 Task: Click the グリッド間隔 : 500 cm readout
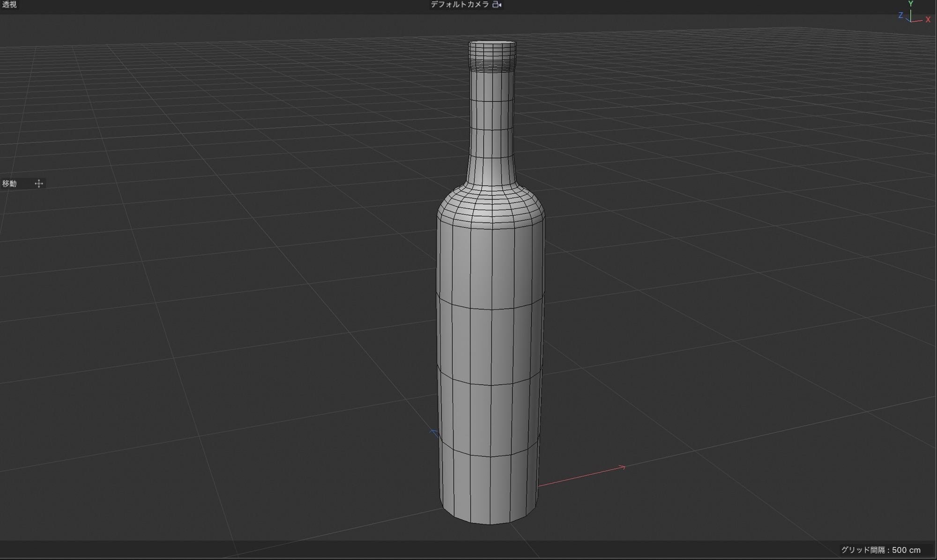click(880, 550)
